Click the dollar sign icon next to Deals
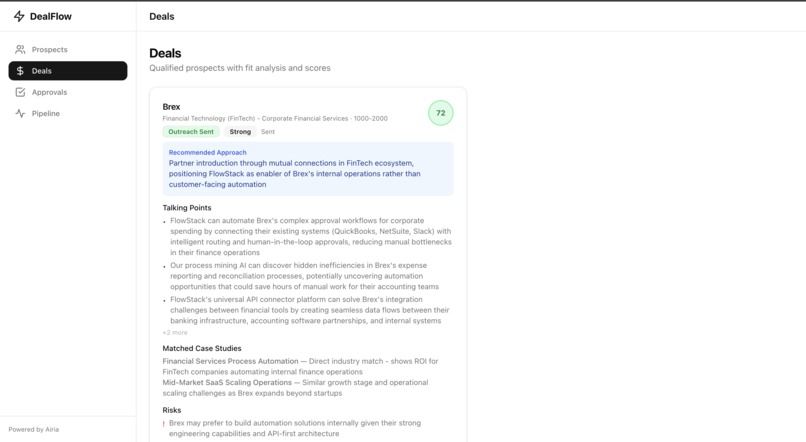806x442 pixels. [20, 71]
